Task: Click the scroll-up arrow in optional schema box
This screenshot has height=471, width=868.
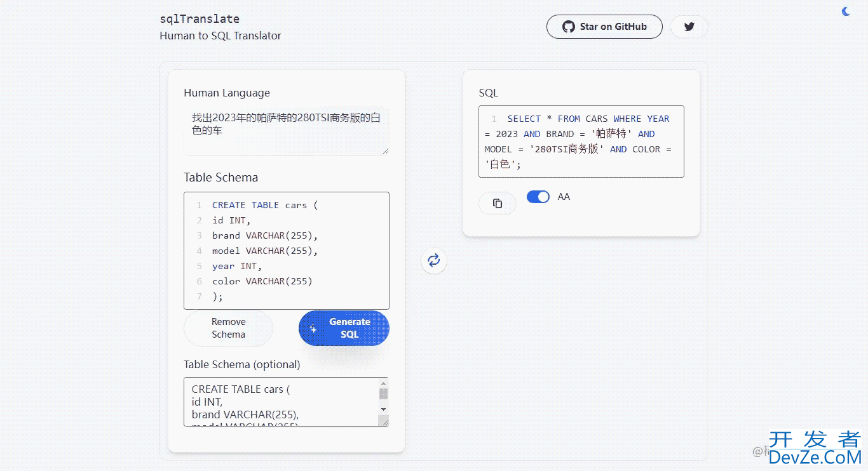Action: 383,383
